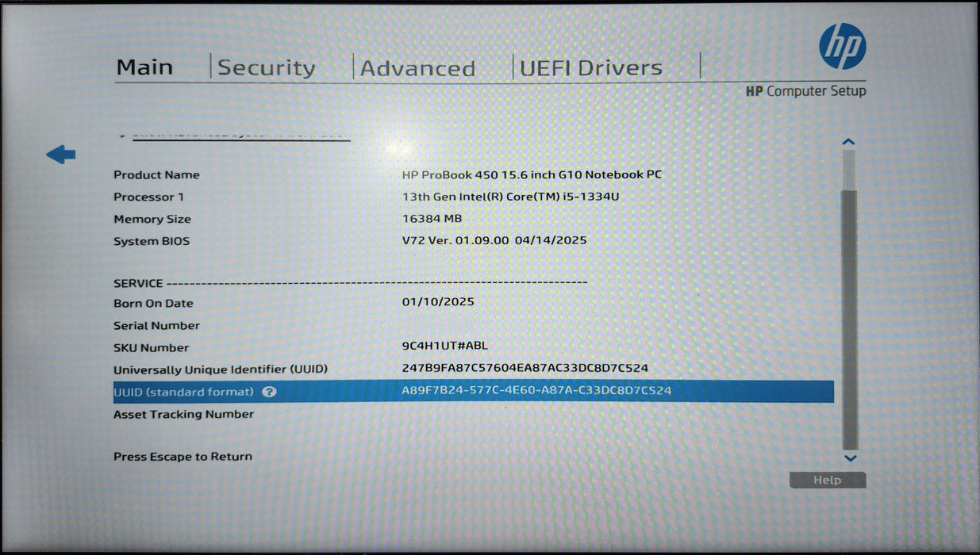Screen dimensions: 980x555
Task: Open the UEFI Drivers tab
Action: pos(591,68)
